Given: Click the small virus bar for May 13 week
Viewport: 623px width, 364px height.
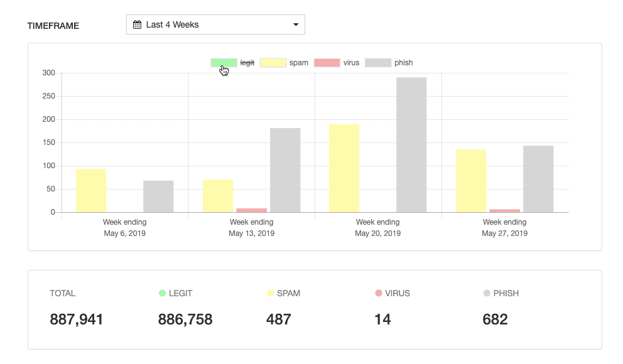Looking at the screenshot, I should (x=251, y=210).
